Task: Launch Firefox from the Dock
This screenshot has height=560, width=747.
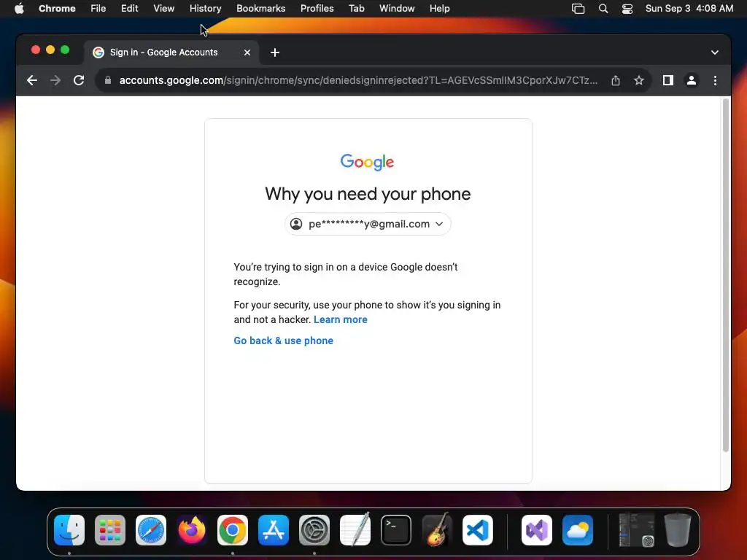Action: pyautogui.click(x=192, y=530)
